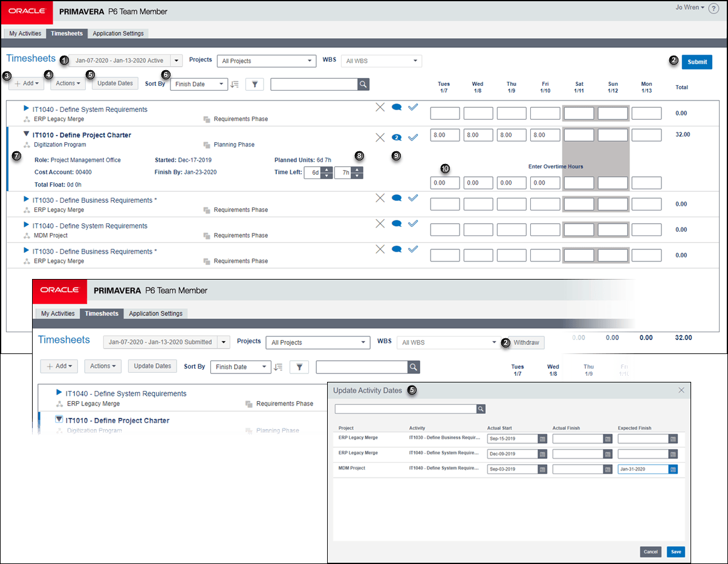Click search magnifier in Submitted timesheet window
The image size is (728, 564).
[x=414, y=367]
